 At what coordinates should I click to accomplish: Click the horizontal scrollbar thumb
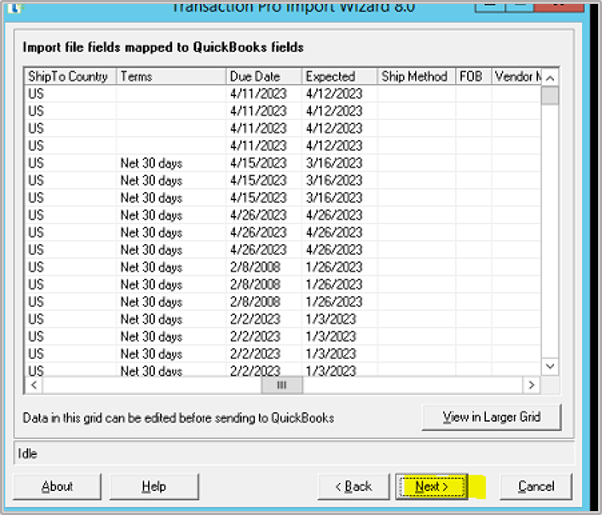coord(282,385)
